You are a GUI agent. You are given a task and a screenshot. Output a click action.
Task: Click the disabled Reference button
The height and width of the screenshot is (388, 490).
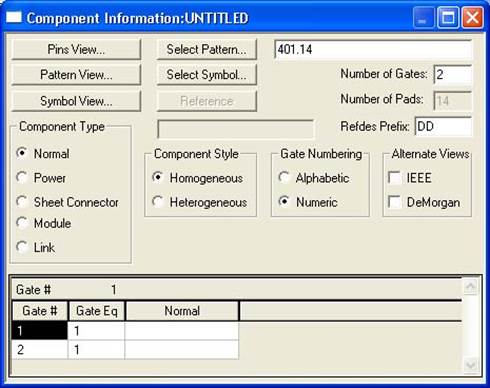[207, 101]
